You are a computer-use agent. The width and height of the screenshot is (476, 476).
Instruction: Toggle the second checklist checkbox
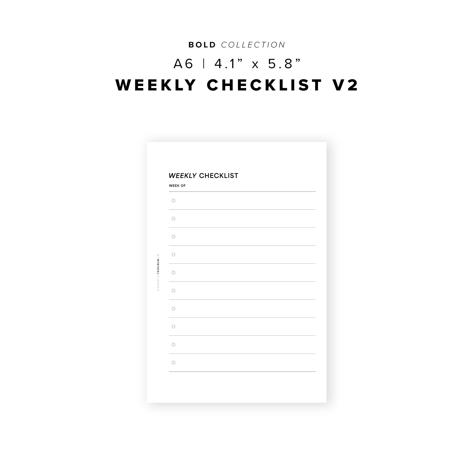(173, 218)
